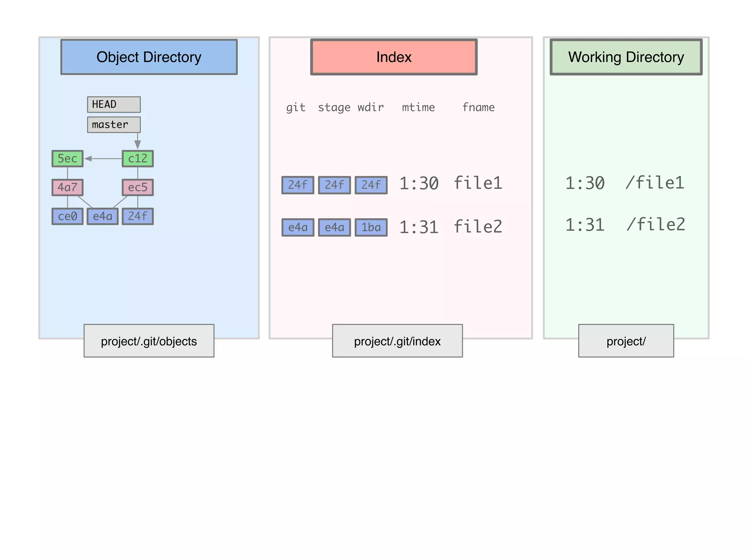
Task: Click the project/ path label
Action: coord(626,341)
